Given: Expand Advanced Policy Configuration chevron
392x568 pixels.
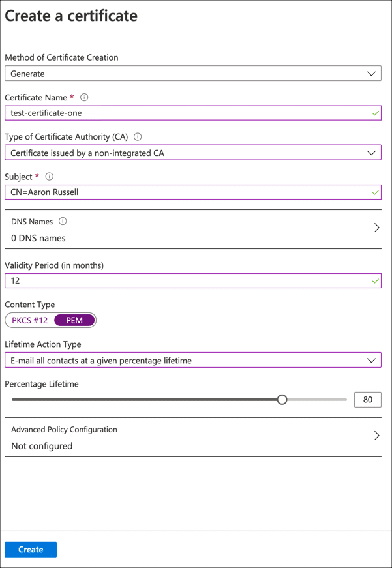Looking at the screenshot, I should point(376,436).
